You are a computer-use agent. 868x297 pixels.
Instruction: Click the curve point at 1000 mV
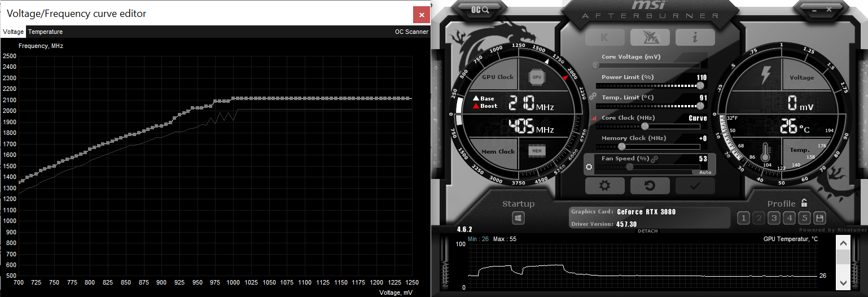click(234, 98)
